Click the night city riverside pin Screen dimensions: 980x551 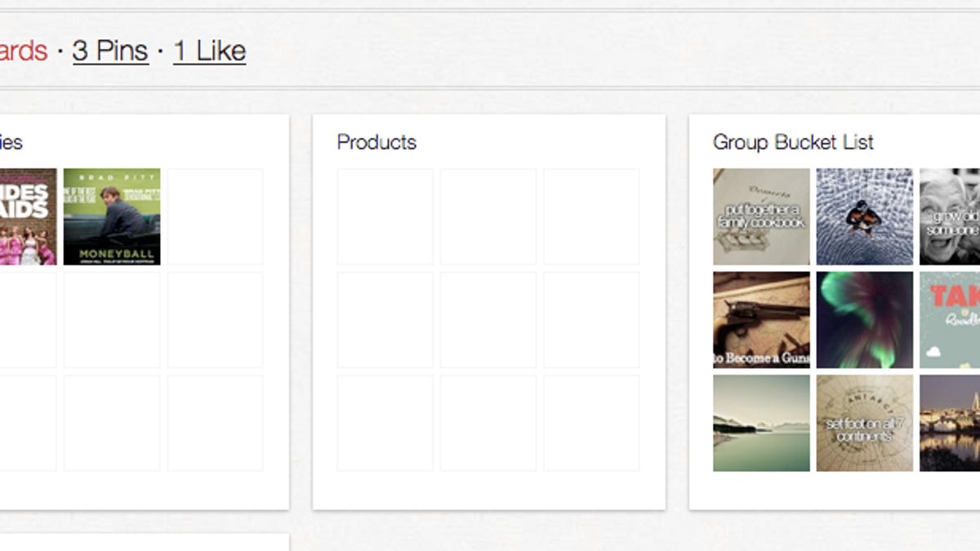951,423
